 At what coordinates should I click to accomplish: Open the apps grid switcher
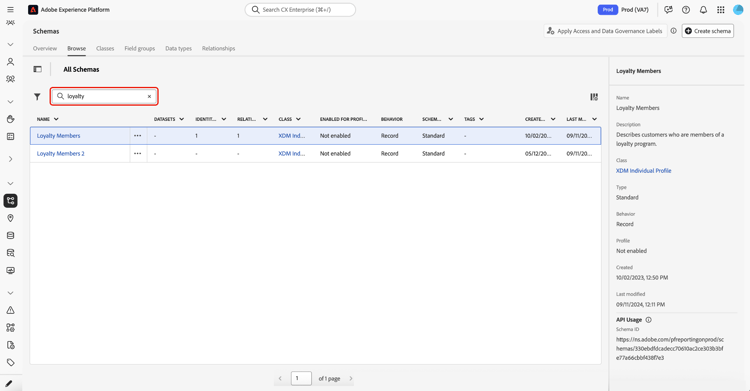click(721, 10)
